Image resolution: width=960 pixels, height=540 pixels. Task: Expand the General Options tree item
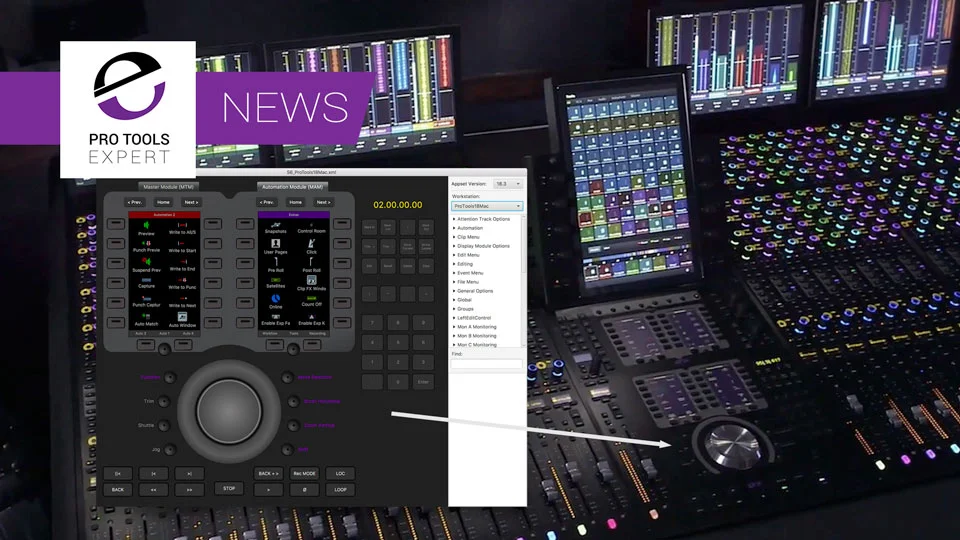(x=474, y=291)
